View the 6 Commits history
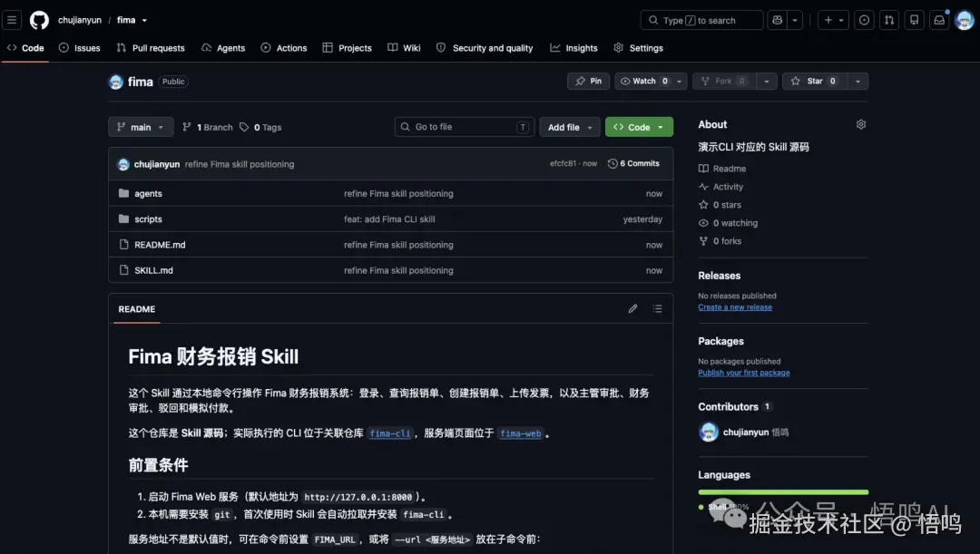The width and height of the screenshot is (980, 554). coord(633,163)
